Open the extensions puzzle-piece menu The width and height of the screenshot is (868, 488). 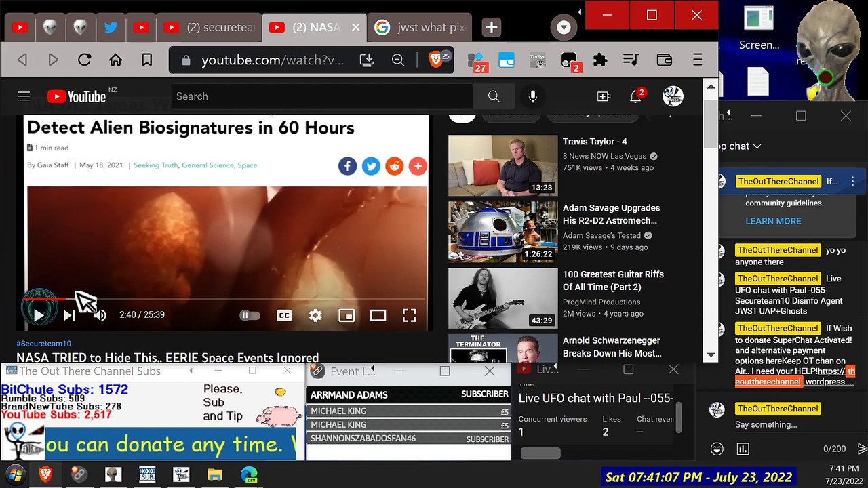point(599,60)
